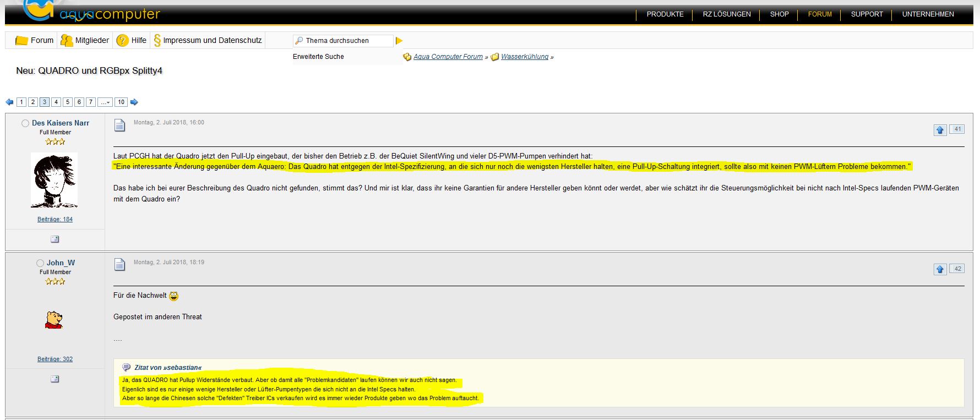Jump to top from post 41 arrow
The height and width of the screenshot is (420, 980).
pos(940,130)
